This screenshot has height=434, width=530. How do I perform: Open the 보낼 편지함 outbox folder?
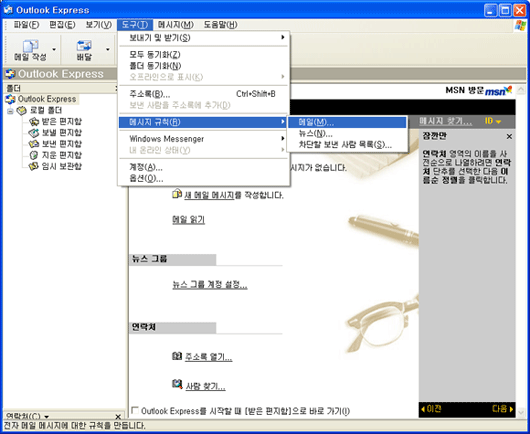point(62,132)
